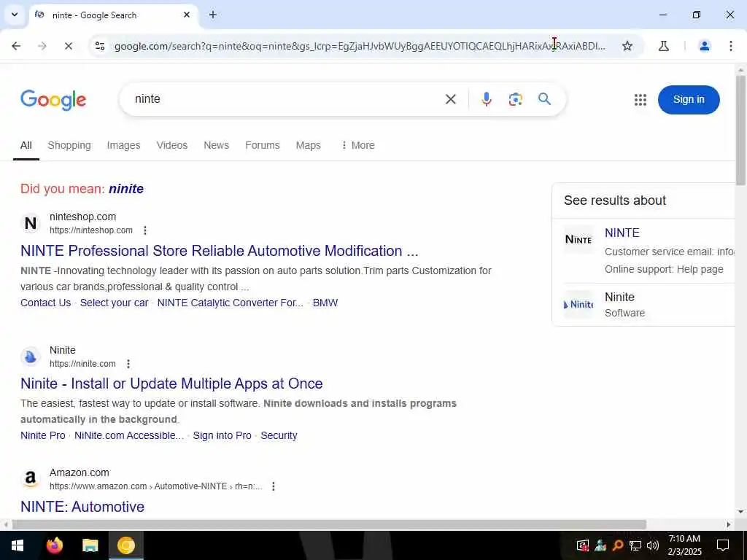Click the NINTE logo thumbnail

578,239
